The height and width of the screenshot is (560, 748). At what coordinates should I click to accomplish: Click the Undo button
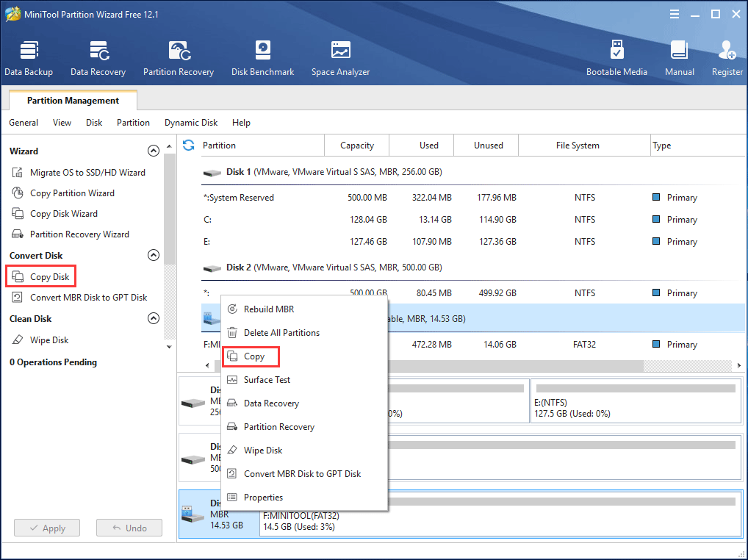point(129,528)
